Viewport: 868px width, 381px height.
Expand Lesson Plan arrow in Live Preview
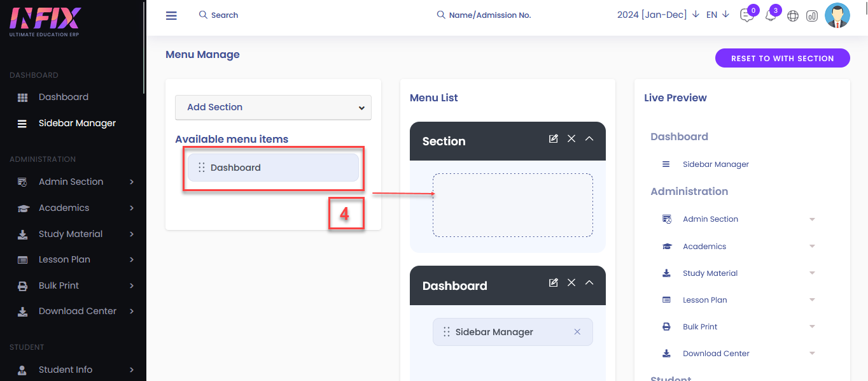point(812,300)
